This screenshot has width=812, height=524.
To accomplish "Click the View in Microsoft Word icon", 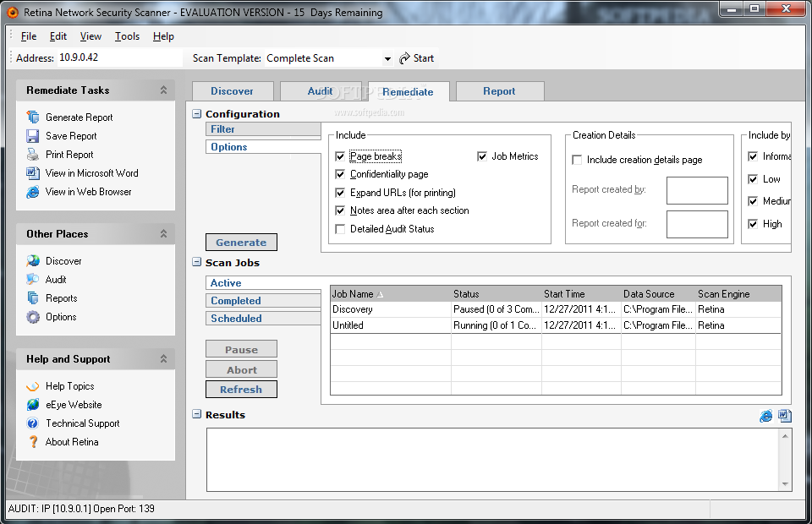I will point(33,172).
